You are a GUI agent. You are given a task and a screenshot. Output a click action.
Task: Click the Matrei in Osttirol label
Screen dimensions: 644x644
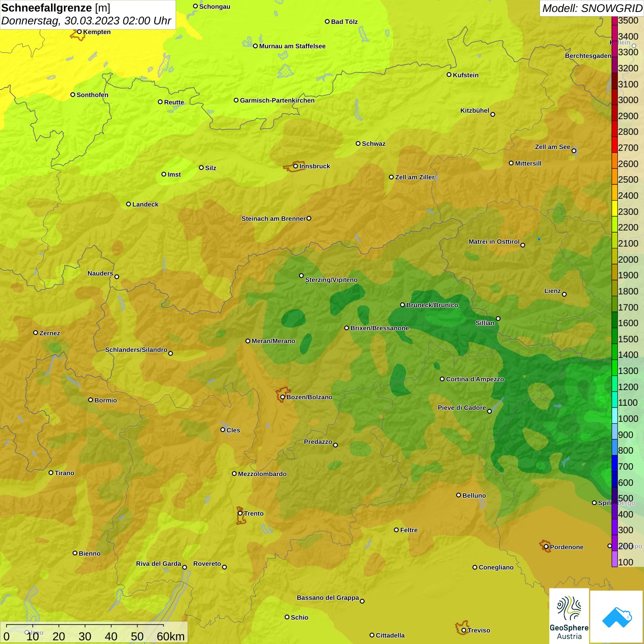[494, 241]
